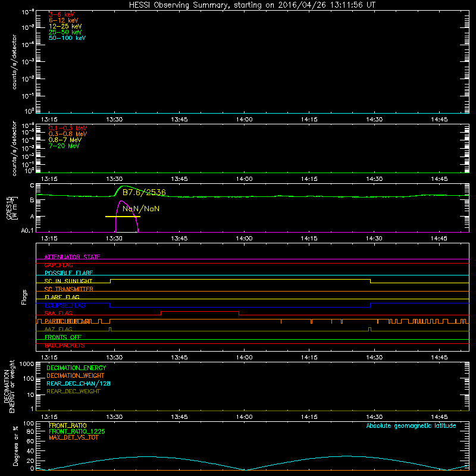
Task: Click the REAR_DEC_WEIGHT legend entry
Action: coord(73,392)
